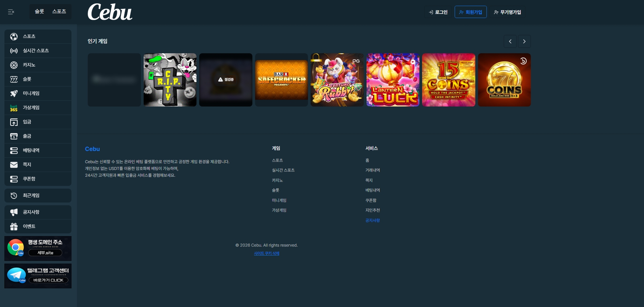Viewport: 644px width, 307px height.
Task: Open the 쪽지 envelope icon
Action: click(14, 165)
